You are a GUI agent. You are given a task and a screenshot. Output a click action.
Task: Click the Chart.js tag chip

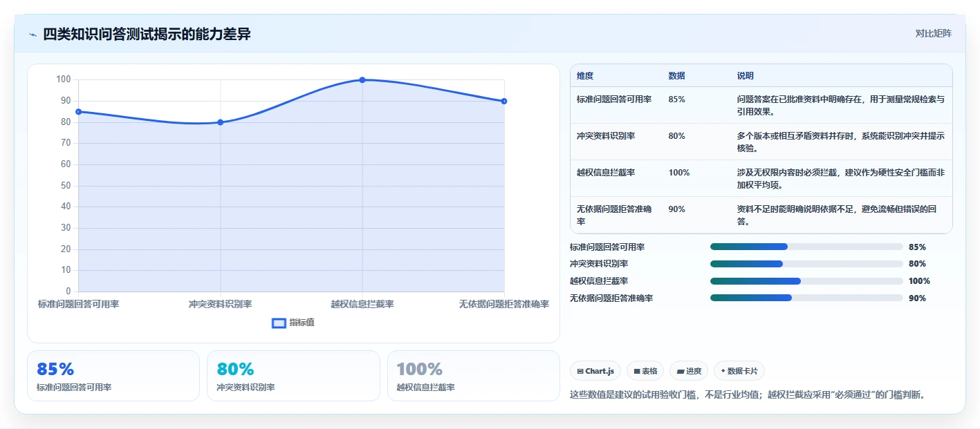(595, 371)
